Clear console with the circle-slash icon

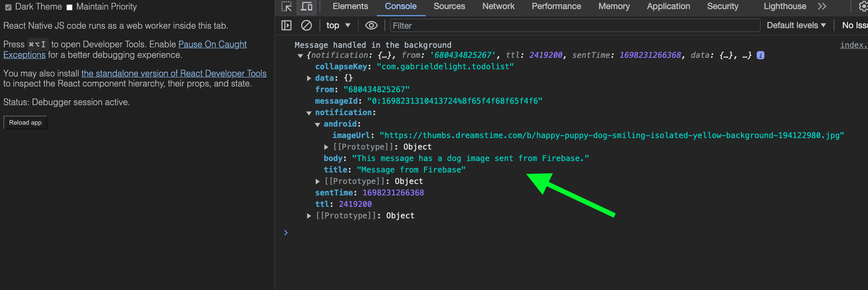click(x=307, y=25)
